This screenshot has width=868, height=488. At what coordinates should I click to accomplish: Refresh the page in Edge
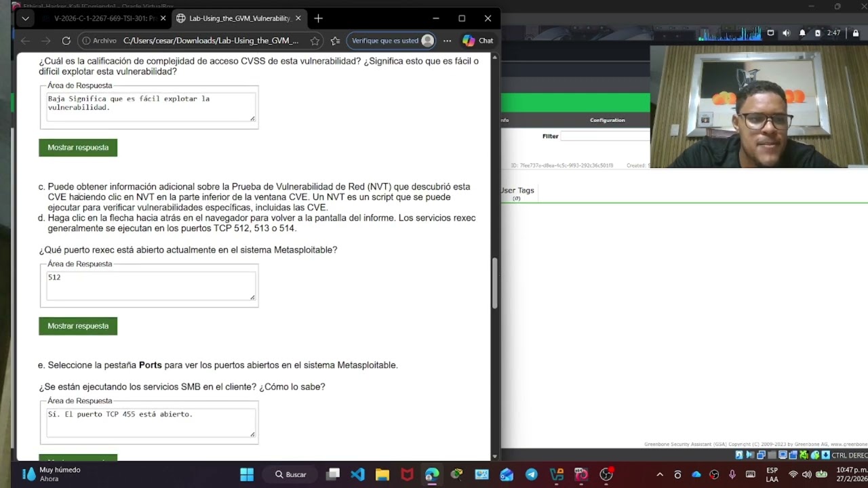tap(66, 41)
